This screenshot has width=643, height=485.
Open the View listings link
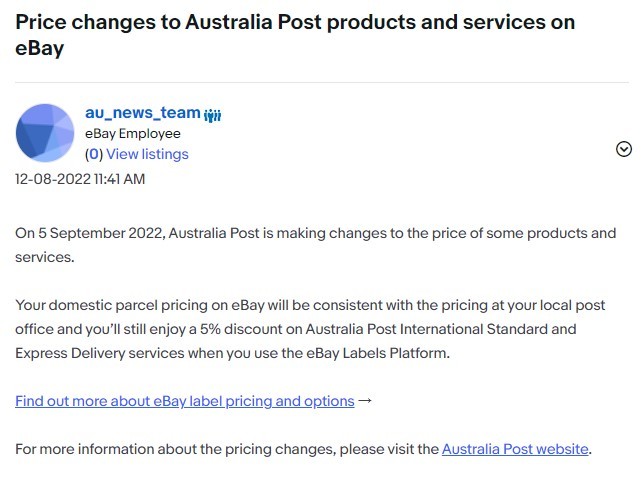[147, 154]
